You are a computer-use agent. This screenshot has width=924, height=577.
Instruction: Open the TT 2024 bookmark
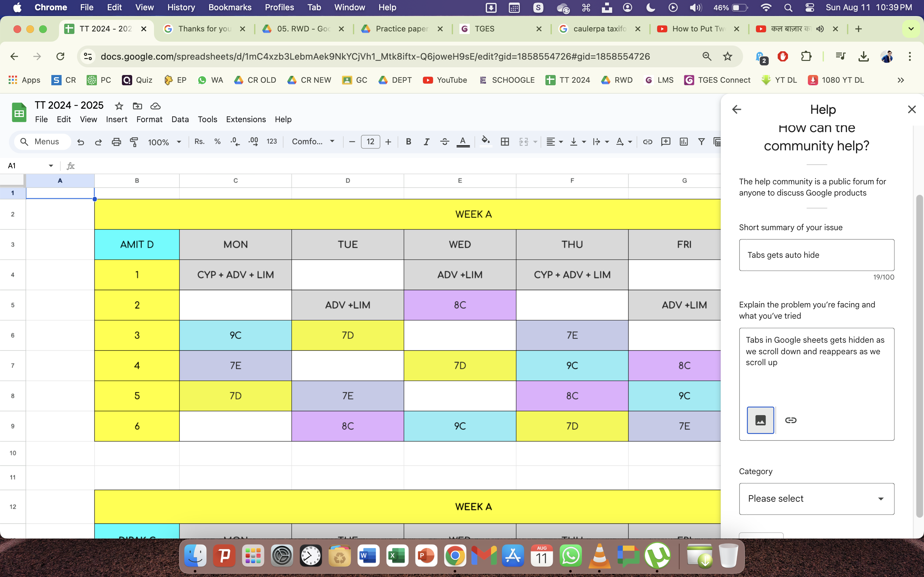click(x=568, y=80)
